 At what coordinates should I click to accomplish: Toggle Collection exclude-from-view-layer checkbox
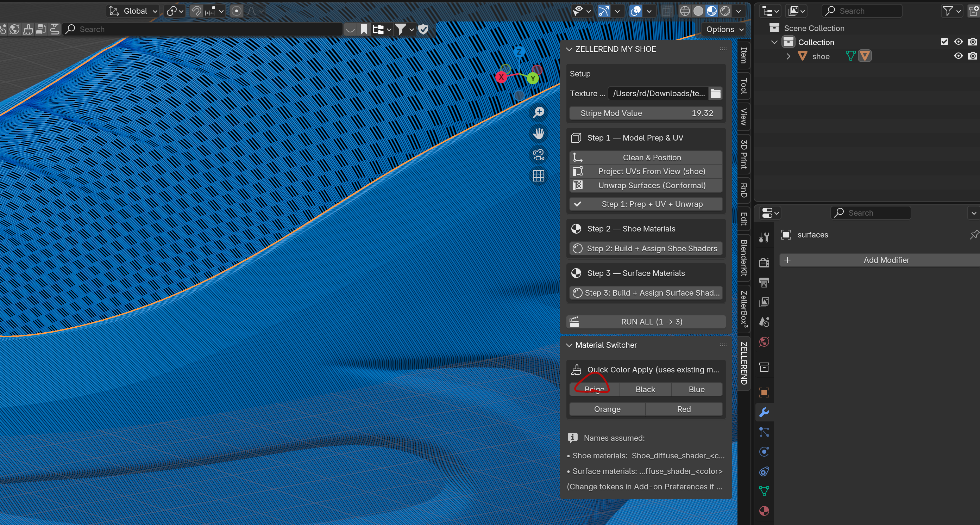tap(944, 42)
